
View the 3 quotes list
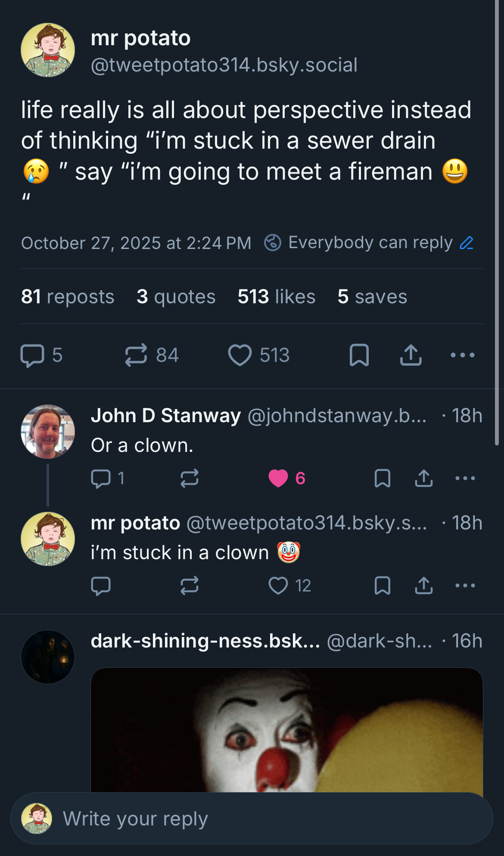[176, 297]
